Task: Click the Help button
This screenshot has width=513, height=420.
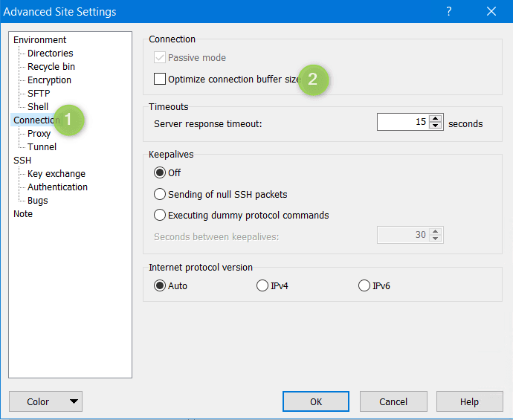Action: [x=469, y=401]
